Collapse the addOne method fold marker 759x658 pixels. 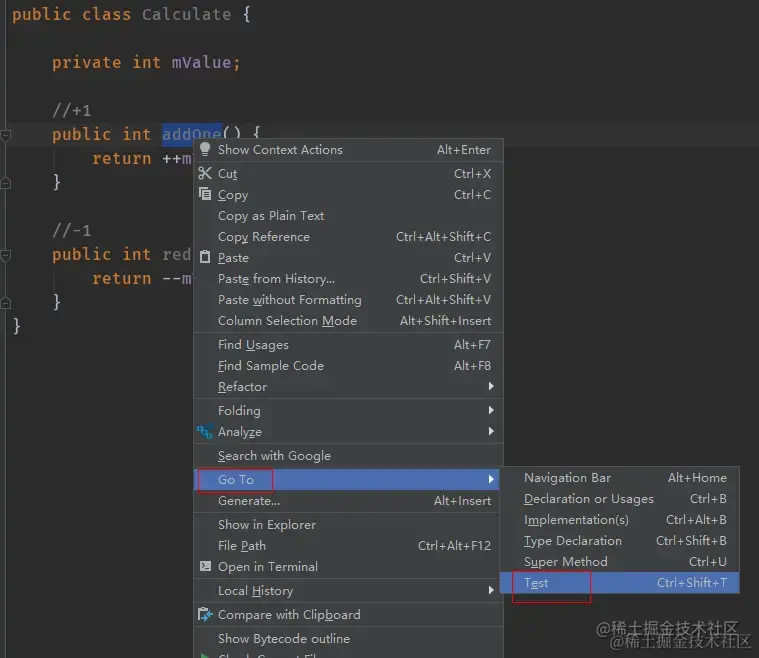coord(6,135)
